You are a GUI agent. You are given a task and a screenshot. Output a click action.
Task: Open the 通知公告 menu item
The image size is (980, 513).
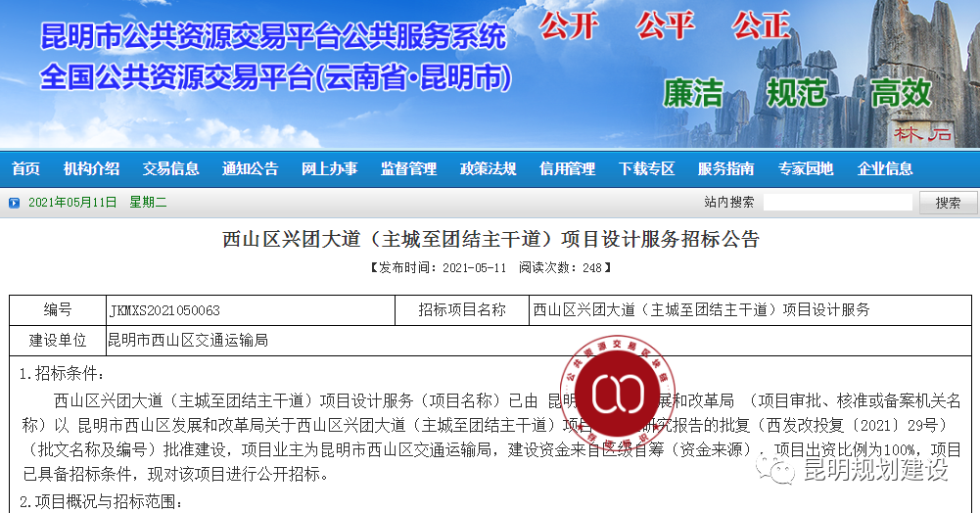pyautogui.click(x=250, y=168)
